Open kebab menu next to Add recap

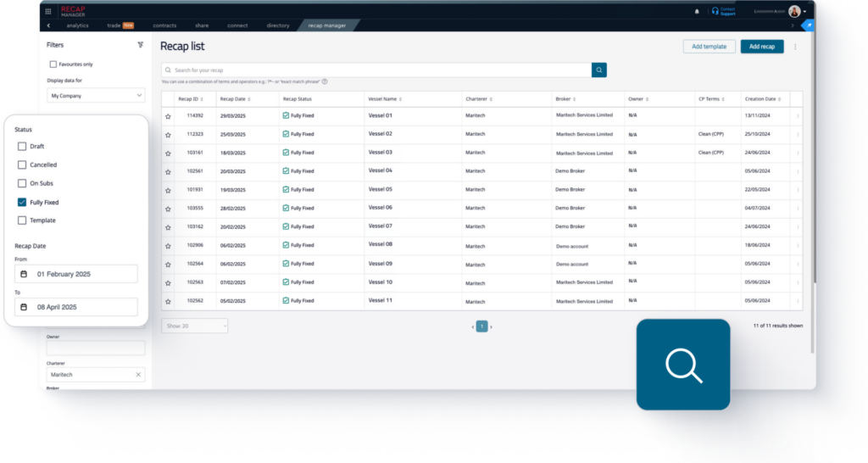pos(795,47)
